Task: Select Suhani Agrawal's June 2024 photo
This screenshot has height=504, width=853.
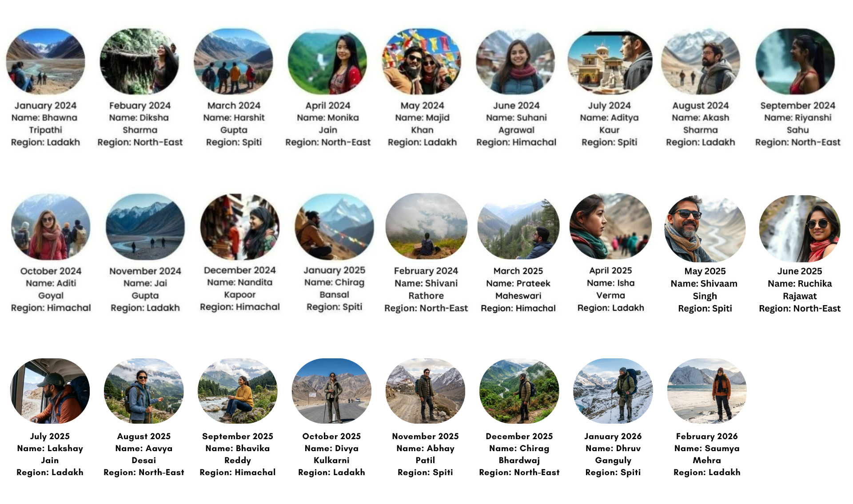Action: point(516,61)
